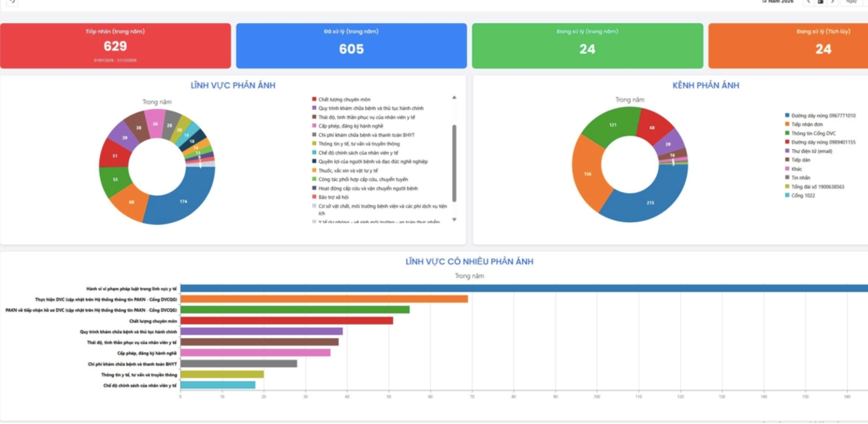Click red 51 segment in Lĩnh vực donut

pos(115,156)
